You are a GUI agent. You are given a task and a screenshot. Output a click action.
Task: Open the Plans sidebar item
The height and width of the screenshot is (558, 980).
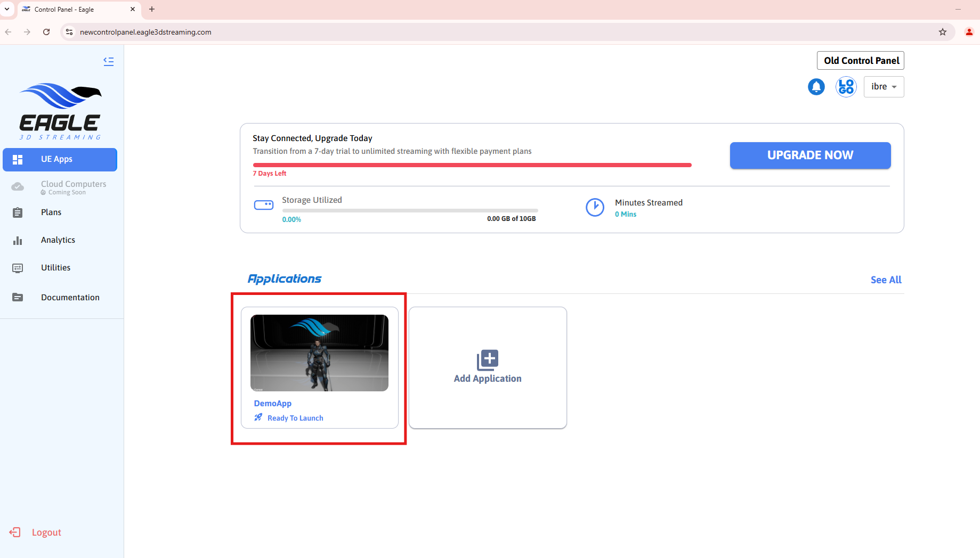click(51, 212)
